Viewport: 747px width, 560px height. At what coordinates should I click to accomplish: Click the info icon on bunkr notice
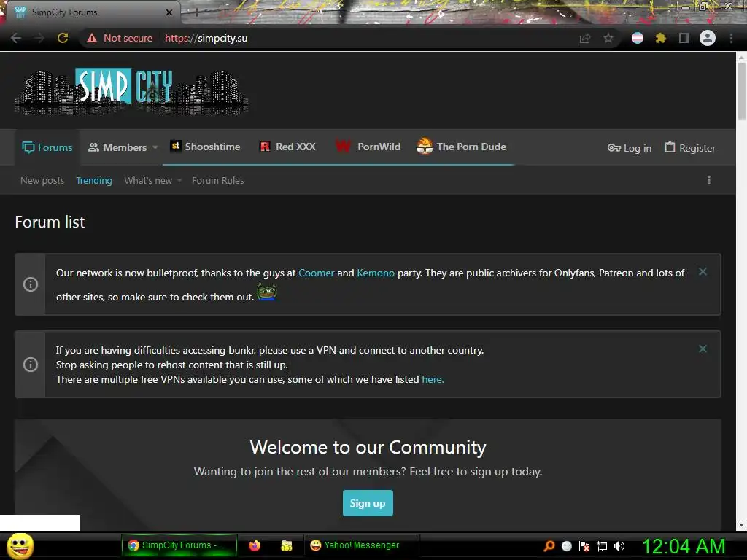coord(31,365)
